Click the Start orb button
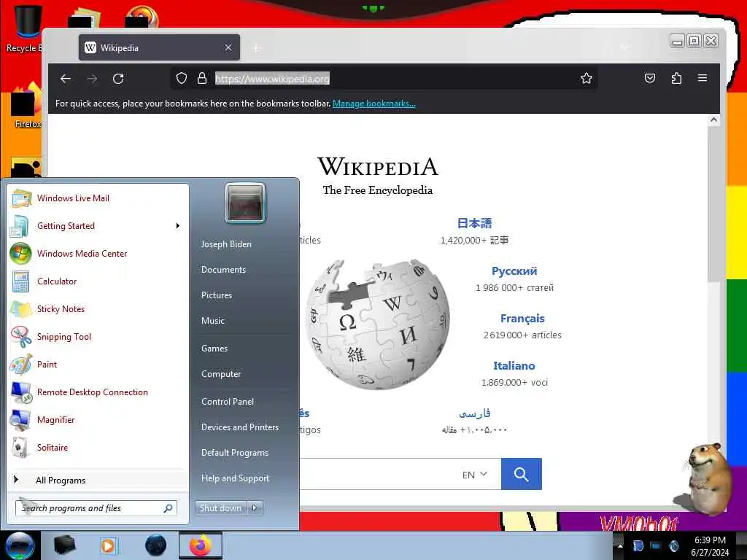747x560 pixels. point(20,545)
